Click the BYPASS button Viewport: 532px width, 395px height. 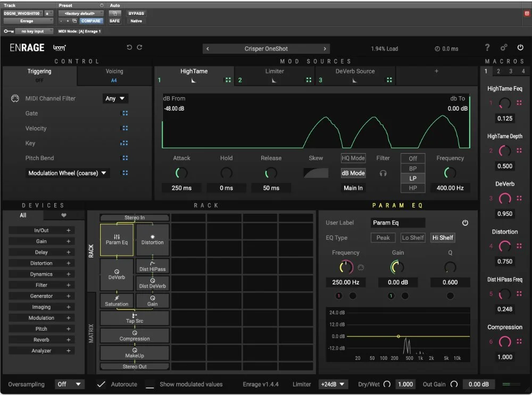(136, 13)
